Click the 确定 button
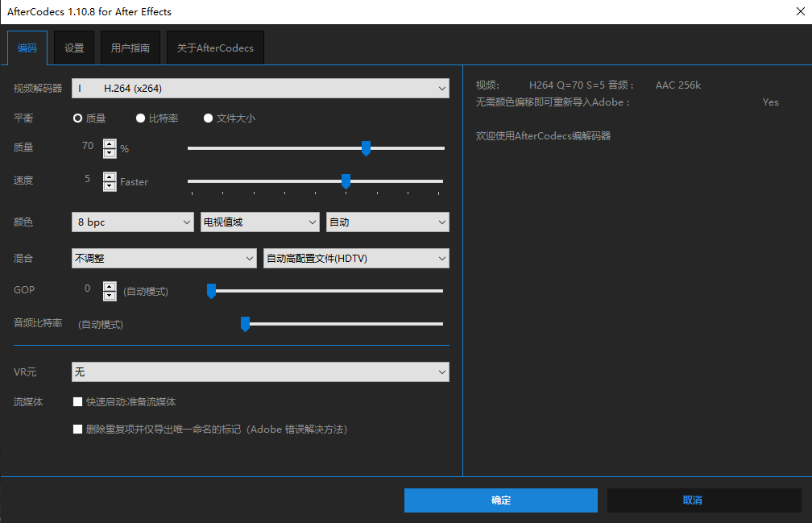The height and width of the screenshot is (523, 812). [501, 500]
